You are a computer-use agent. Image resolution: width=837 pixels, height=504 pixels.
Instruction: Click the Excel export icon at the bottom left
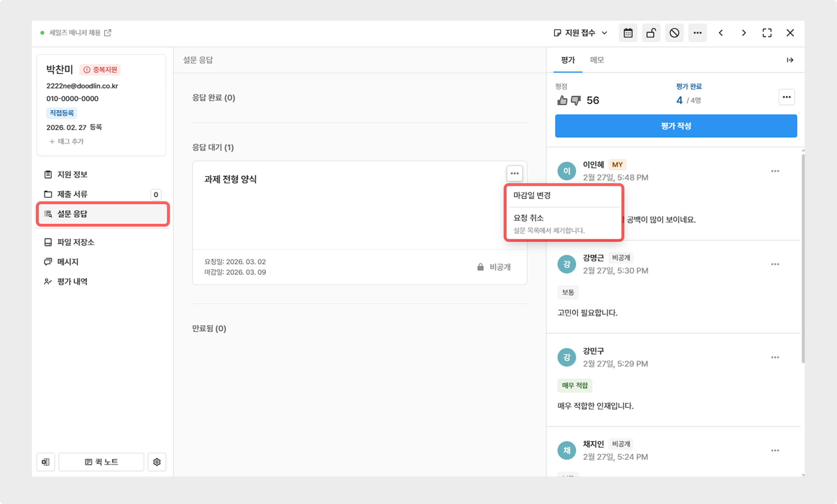pos(46,462)
